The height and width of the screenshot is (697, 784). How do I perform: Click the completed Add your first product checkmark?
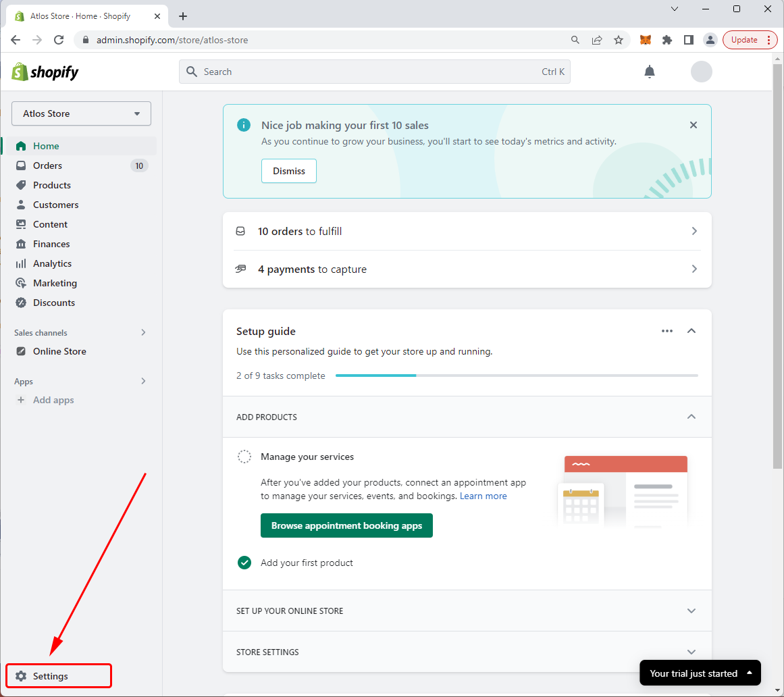coord(244,563)
